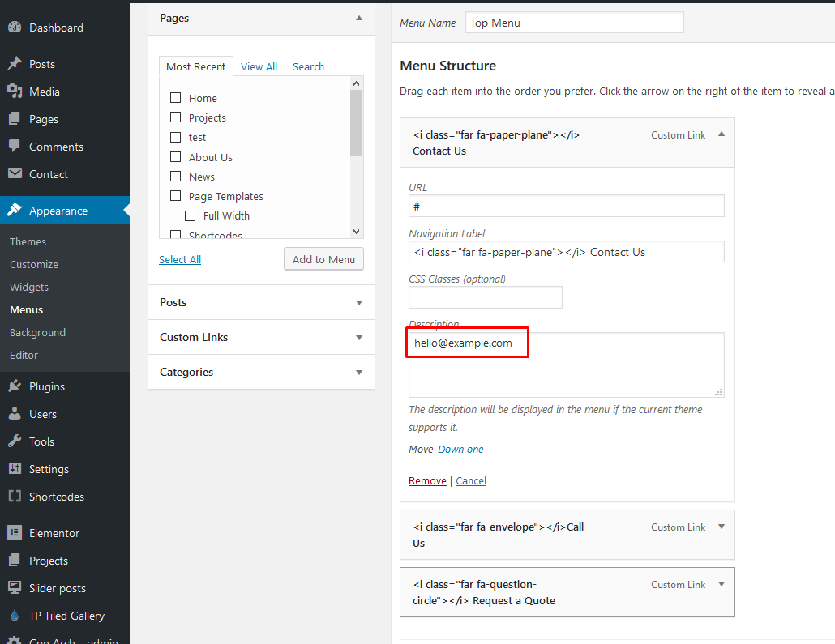Click the pages list scrollbar thumb
Viewport: 835px width, 644px height.
pyautogui.click(x=356, y=122)
